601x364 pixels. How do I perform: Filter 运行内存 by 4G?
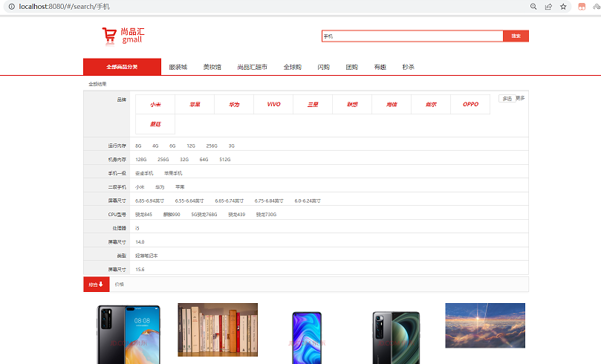tap(155, 146)
